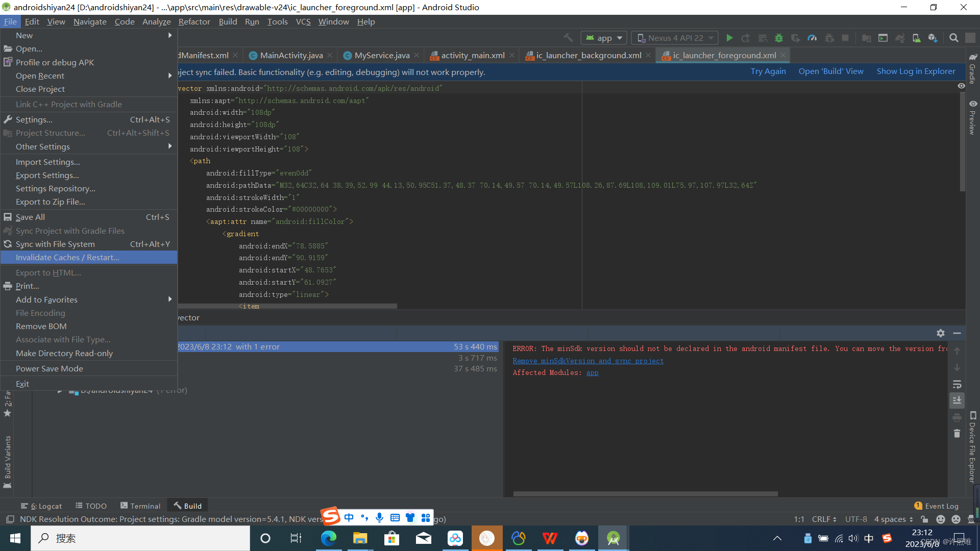Open the Refactor menu
The width and height of the screenshot is (980, 551).
tap(194, 21)
